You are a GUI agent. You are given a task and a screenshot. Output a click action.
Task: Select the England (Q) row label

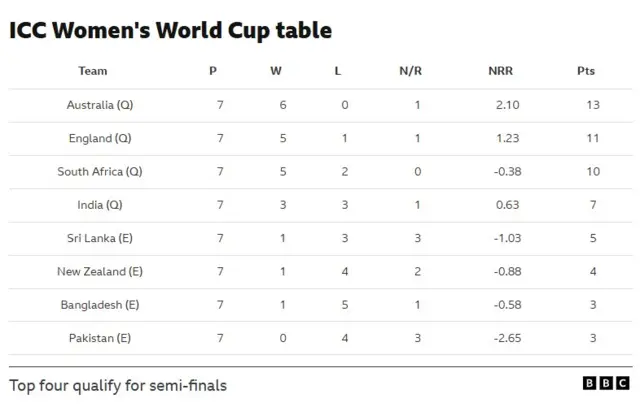tap(99, 138)
